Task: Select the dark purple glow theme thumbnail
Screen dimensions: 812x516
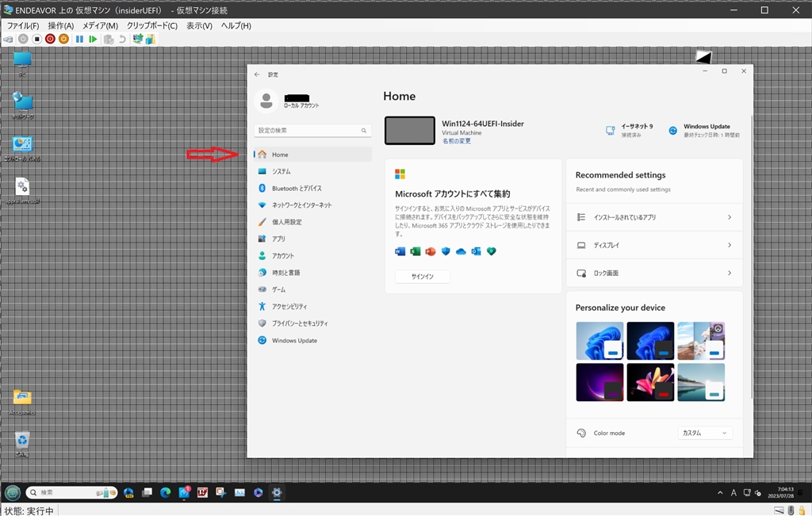Action: pos(599,382)
